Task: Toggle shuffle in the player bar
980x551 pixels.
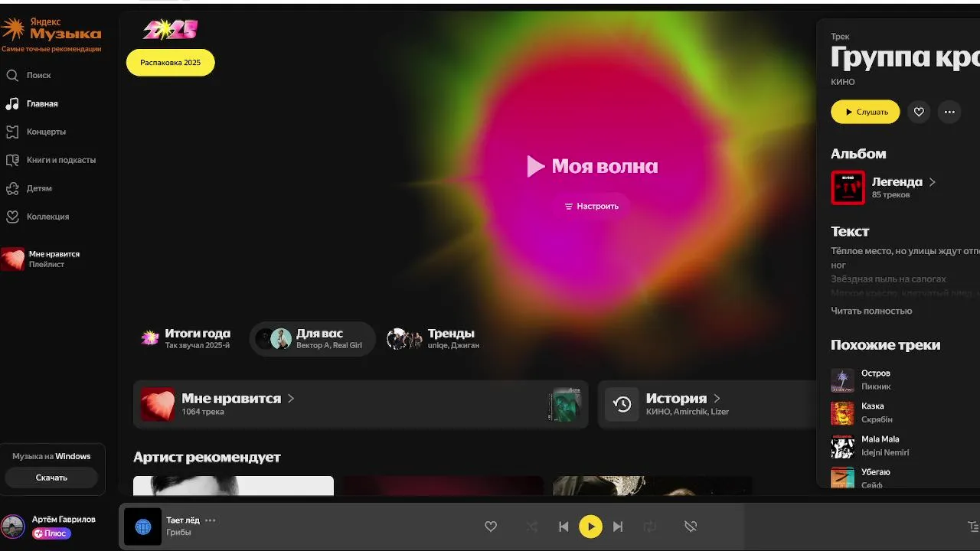Action: click(x=532, y=527)
